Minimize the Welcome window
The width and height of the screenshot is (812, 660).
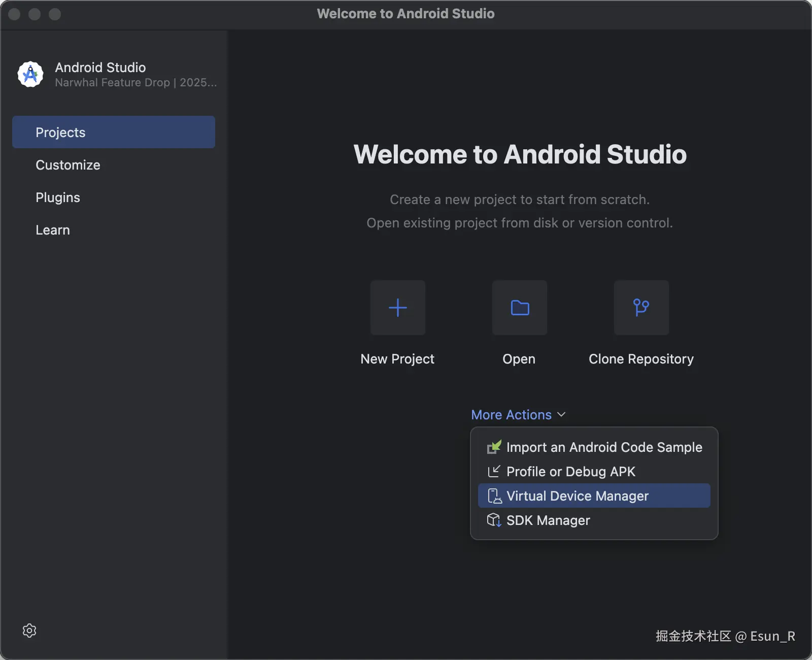point(35,14)
